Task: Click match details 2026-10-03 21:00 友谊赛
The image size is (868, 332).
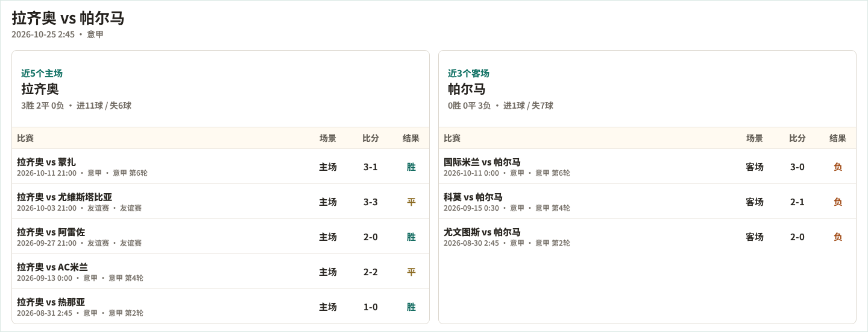Action: [79, 208]
